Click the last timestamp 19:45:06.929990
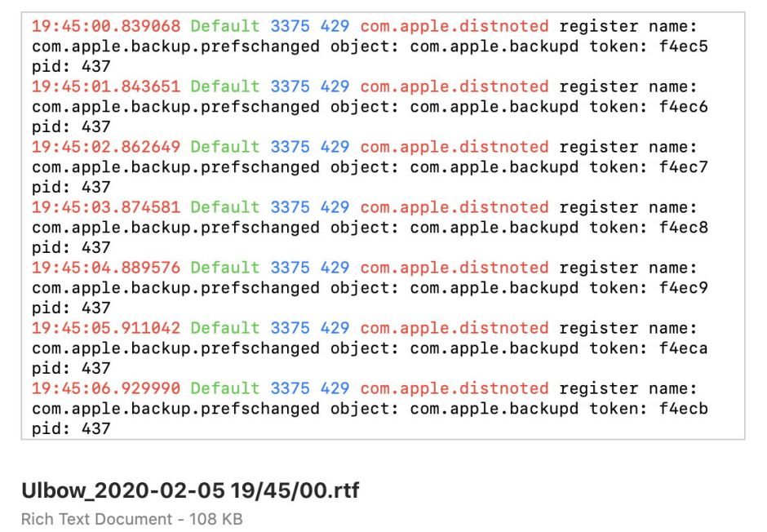The width and height of the screenshot is (767, 532). click(x=106, y=388)
